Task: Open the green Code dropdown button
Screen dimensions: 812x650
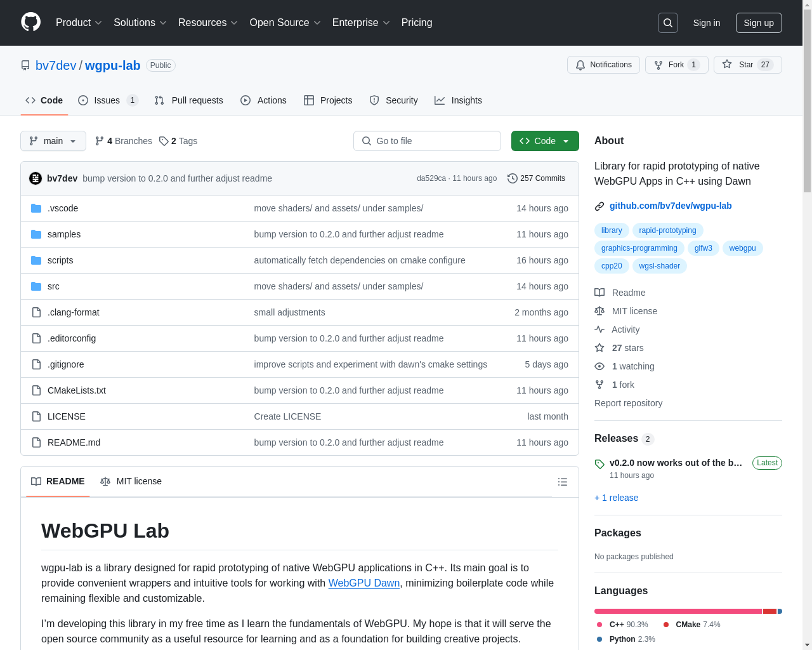Action: (545, 141)
